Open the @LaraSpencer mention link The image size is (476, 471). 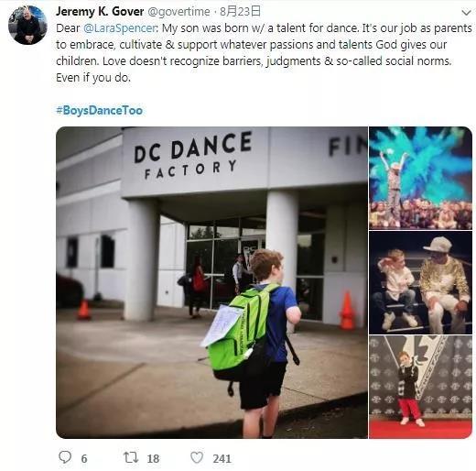[120, 28]
